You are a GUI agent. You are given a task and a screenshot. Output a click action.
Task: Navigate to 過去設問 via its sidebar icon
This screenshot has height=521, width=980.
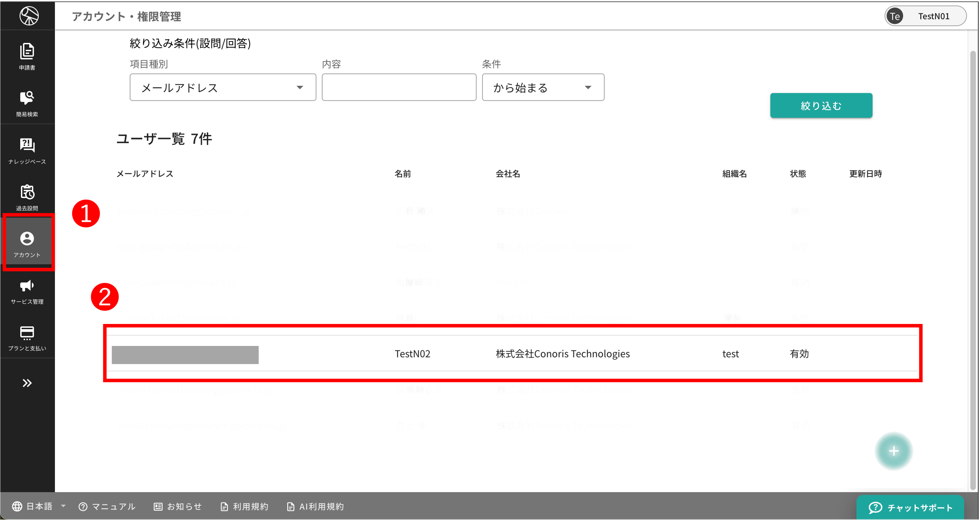click(x=27, y=197)
